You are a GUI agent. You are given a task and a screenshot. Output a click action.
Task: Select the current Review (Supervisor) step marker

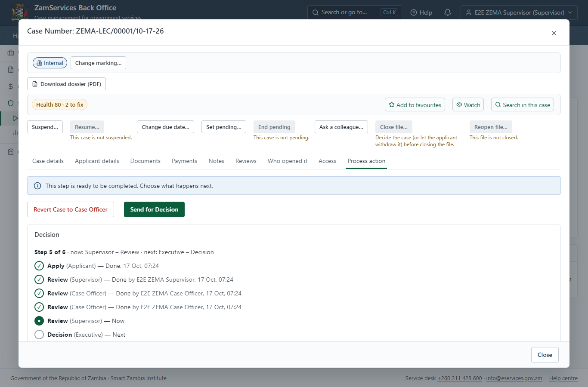point(39,321)
